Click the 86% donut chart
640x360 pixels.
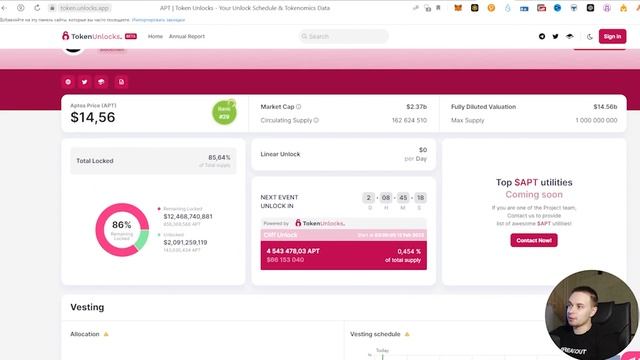pyautogui.click(x=122, y=230)
